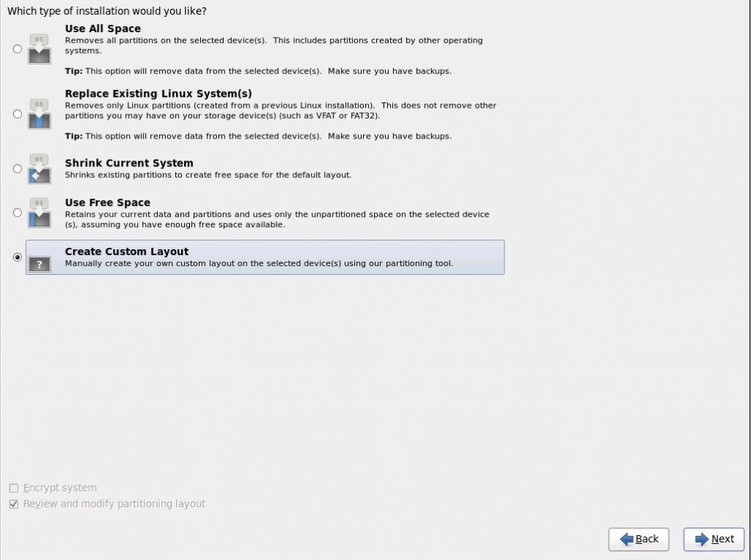
Task: Choose Replace Existing Linux System(s) option
Action: point(17,114)
